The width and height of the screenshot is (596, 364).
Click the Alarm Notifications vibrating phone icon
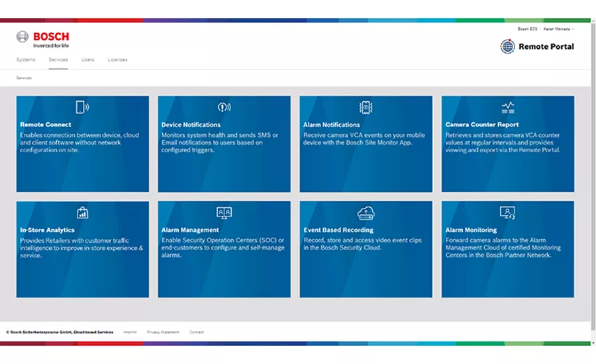click(366, 107)
